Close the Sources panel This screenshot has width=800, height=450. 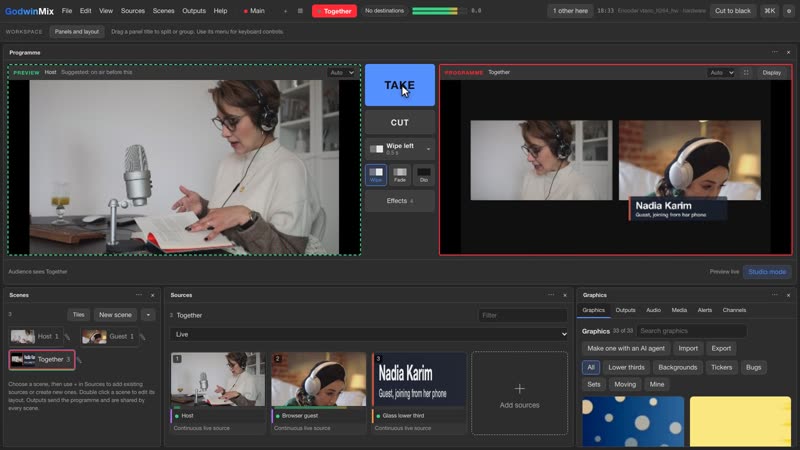pyautogui.click(x=565, y=295)
